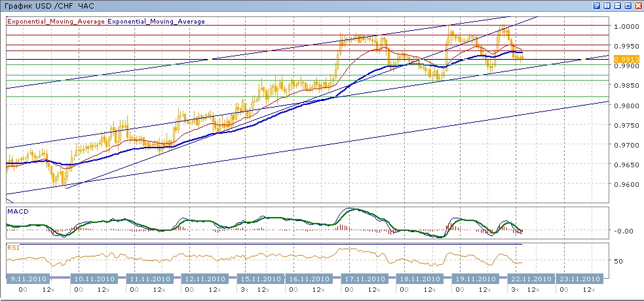Click the MACD indicator panel label
This screenshot has width=644, height=301.
coord(16,211)
